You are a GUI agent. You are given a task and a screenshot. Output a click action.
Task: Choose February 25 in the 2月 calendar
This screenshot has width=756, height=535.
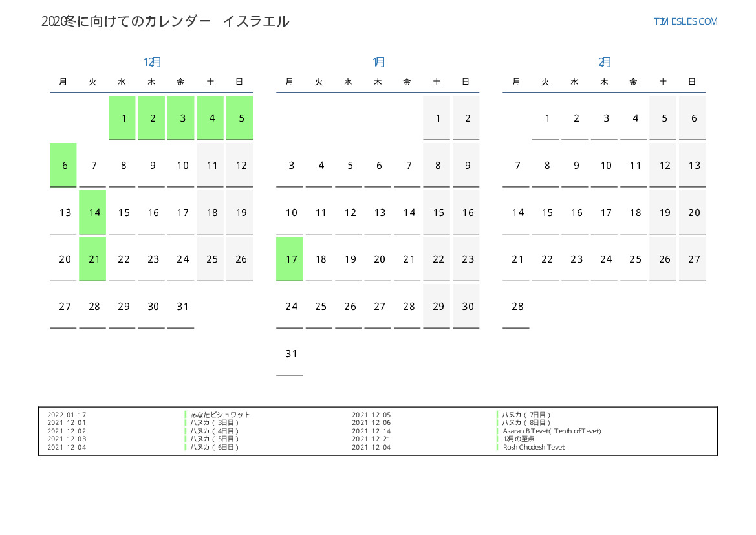634,259
